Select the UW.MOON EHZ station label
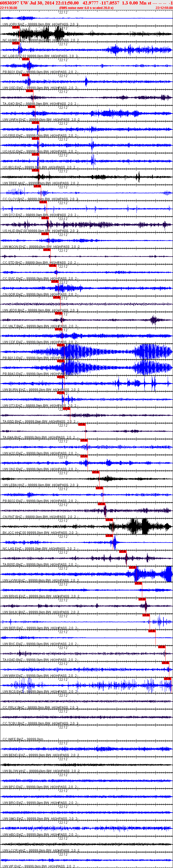The image size is (173, 868). coord(41,247)
